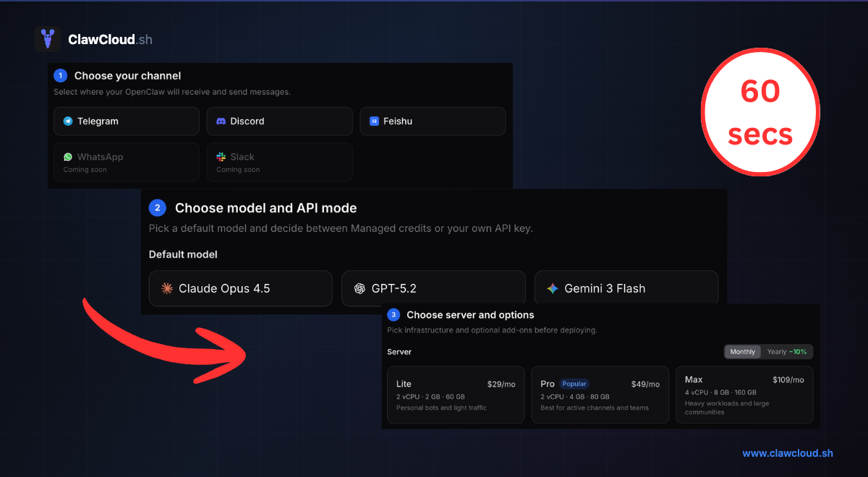Click the Claude starburst icon
The width and height of the screenshot is (868, 477).
pyautogui.click(x=167, y=288)
